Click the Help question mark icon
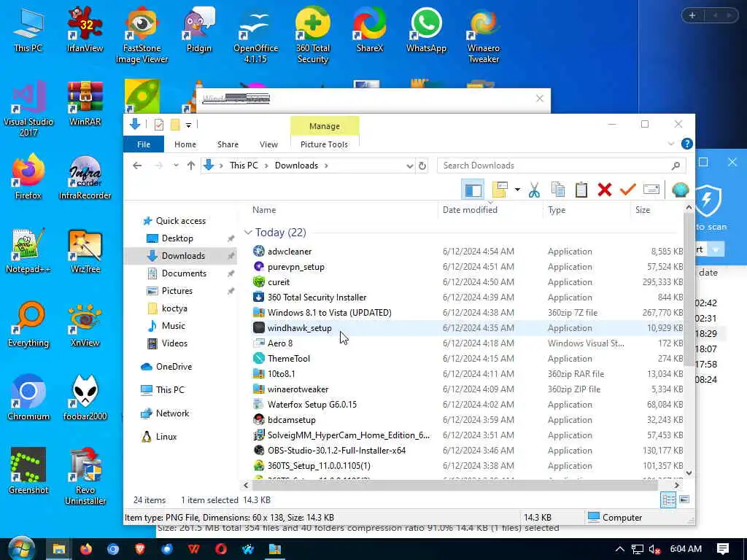Image resolution: width=747 pixels, height=560 pixels. 686,144
